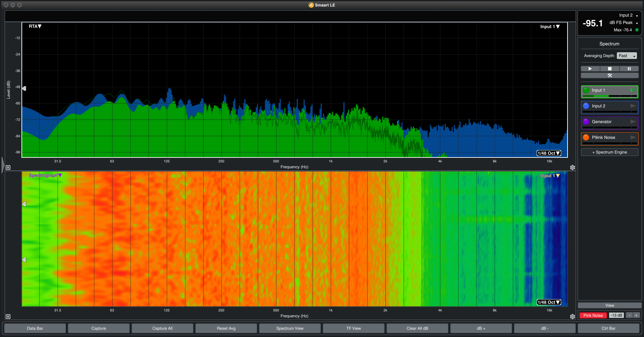Click the lower spectrograph range marker
The width and height of the screenshot is (644, 337).
pos(24,260)
